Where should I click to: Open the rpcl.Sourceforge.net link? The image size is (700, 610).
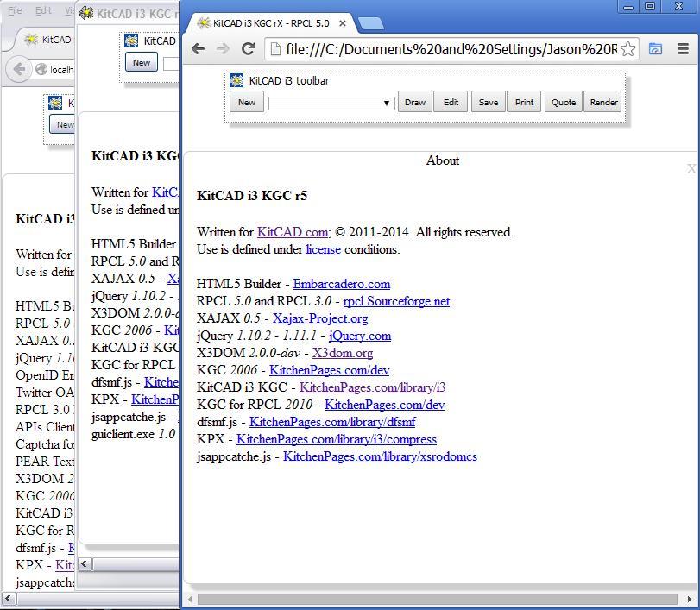[396, 301]
